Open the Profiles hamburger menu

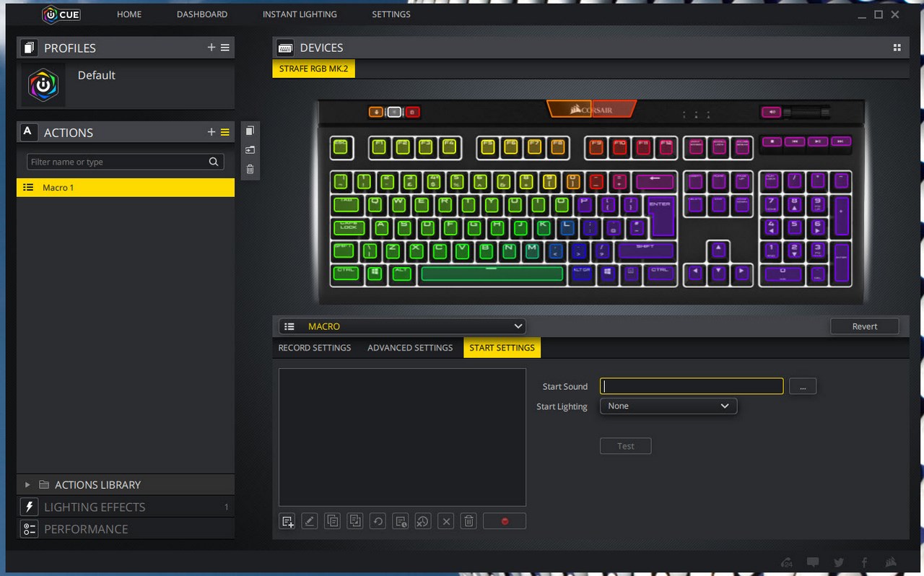tap(225, 48)
